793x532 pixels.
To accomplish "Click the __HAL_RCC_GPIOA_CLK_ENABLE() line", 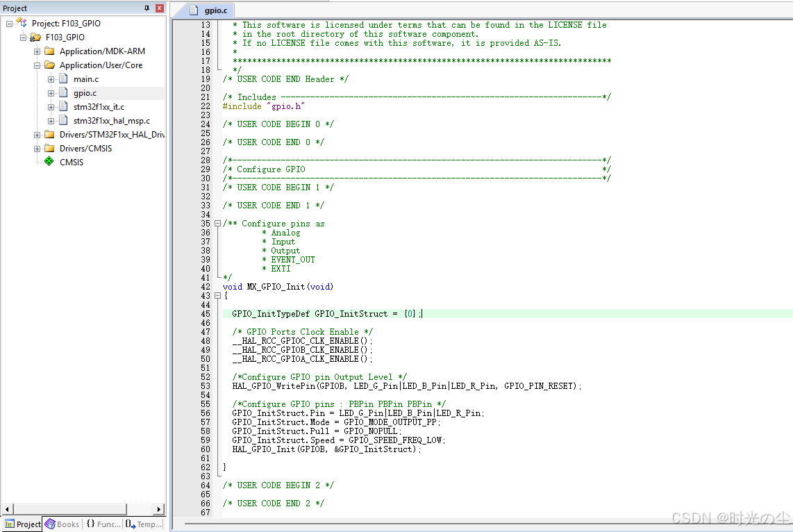I will click(303, 359).
